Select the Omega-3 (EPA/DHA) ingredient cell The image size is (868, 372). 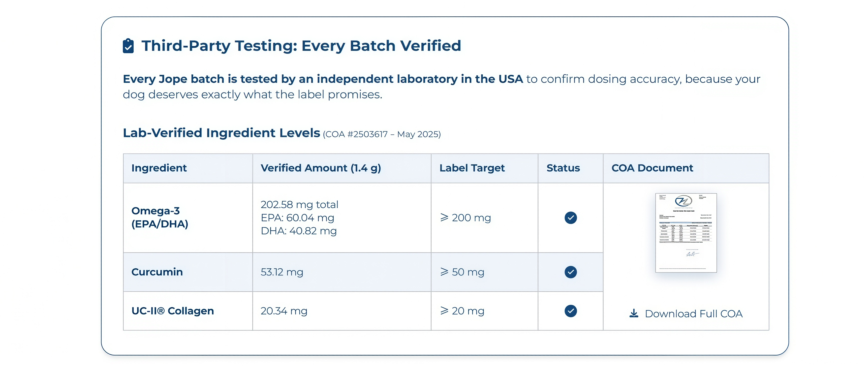point(188,218)
